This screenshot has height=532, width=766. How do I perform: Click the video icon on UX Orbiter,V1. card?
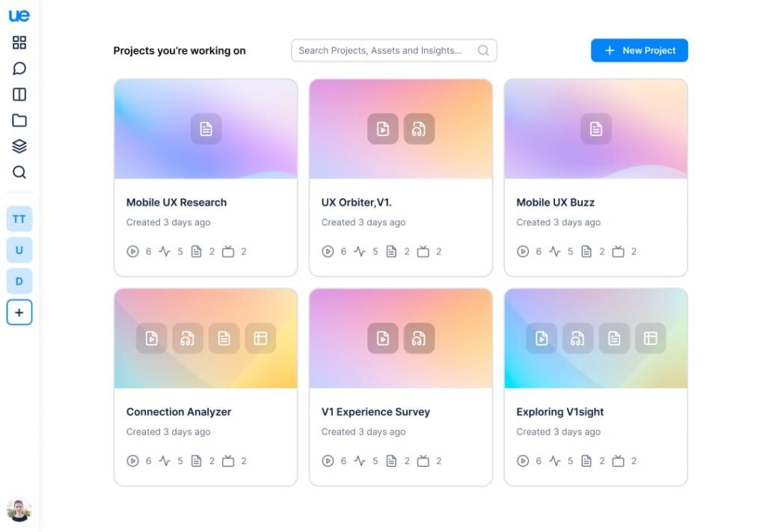[x=382, y=129]
